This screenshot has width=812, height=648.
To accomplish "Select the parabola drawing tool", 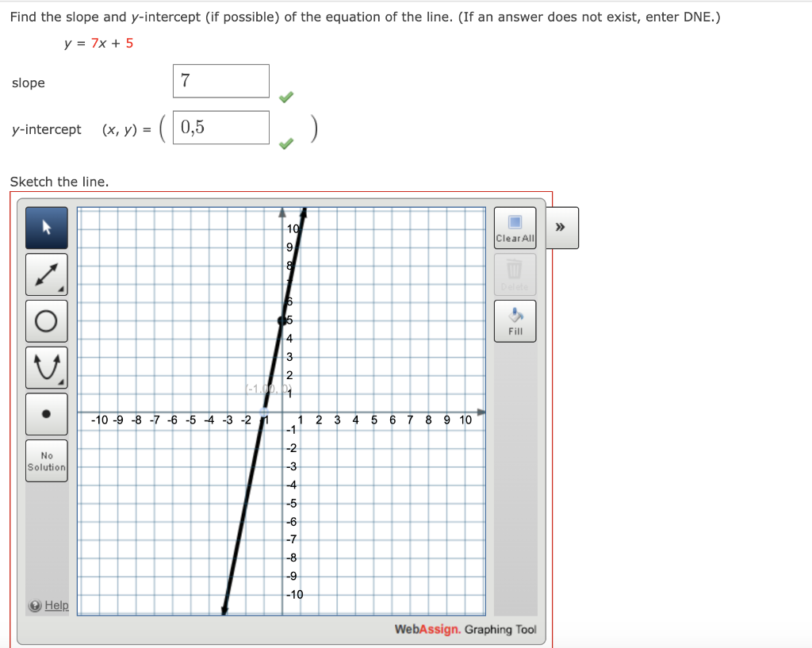I will 46,366.
